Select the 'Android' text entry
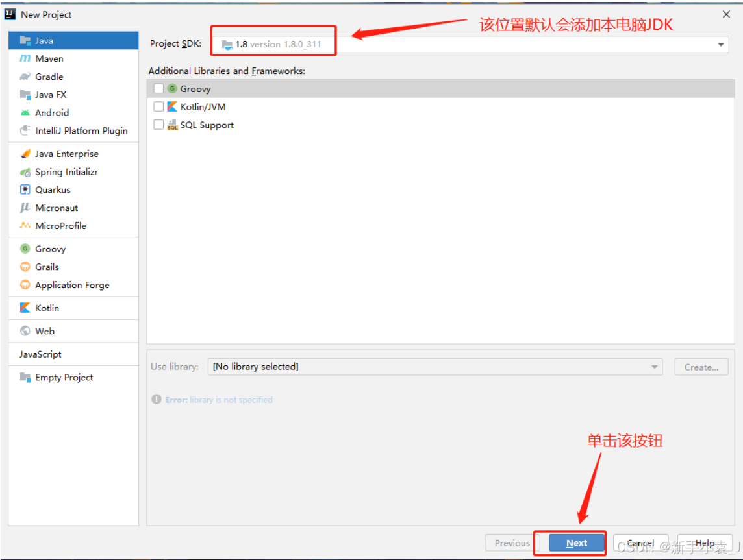 coord(52,113)
